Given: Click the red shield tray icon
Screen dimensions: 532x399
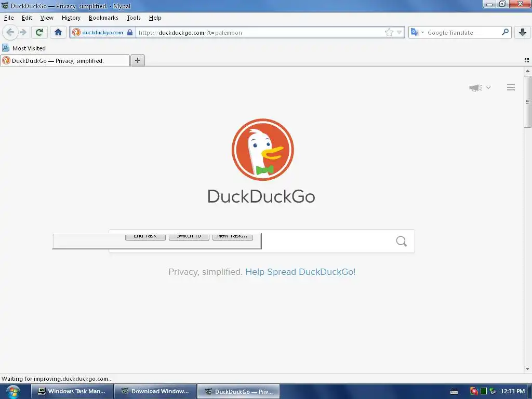Looking at the screenshot, I should click(x=474, y=391).
